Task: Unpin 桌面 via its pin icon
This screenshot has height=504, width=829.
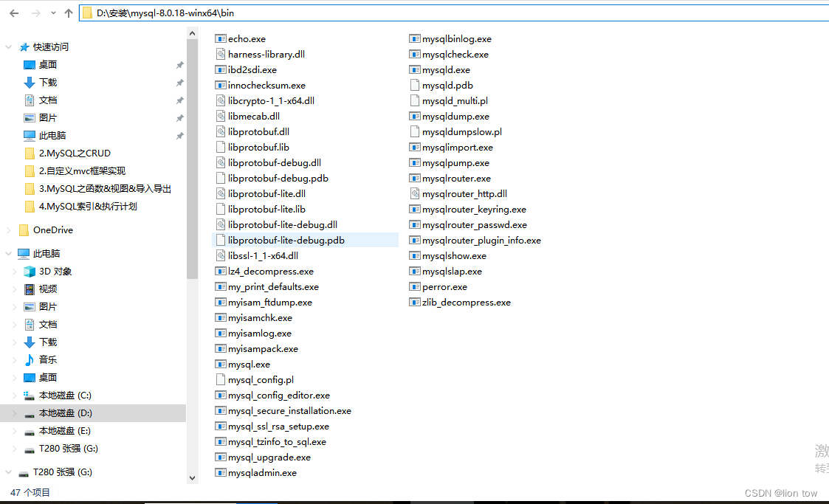Action: coord(180,65)
